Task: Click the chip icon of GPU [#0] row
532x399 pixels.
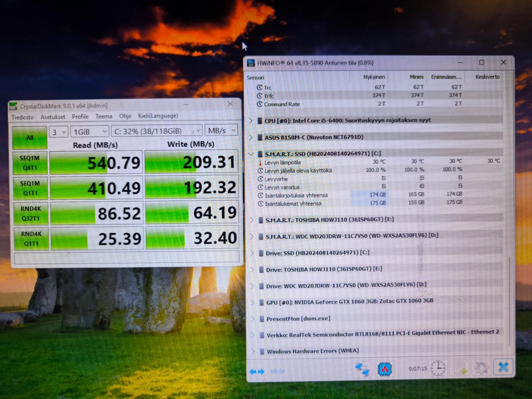Action: point(262,302)
